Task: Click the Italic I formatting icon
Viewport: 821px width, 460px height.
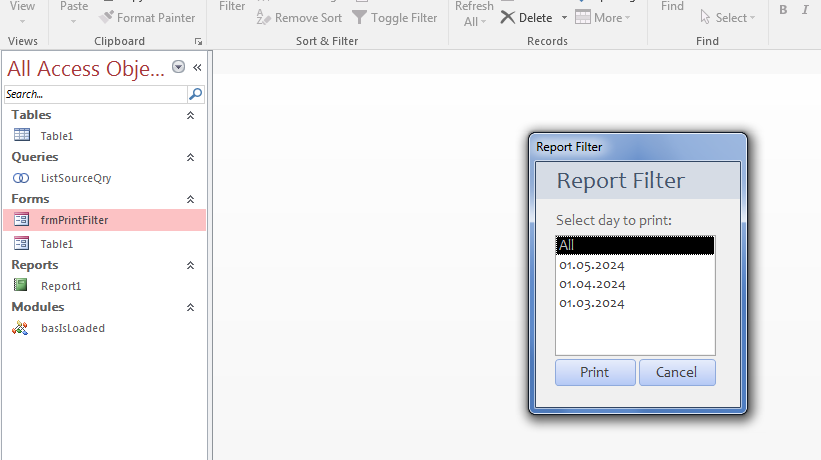Action: click(805, 10)
